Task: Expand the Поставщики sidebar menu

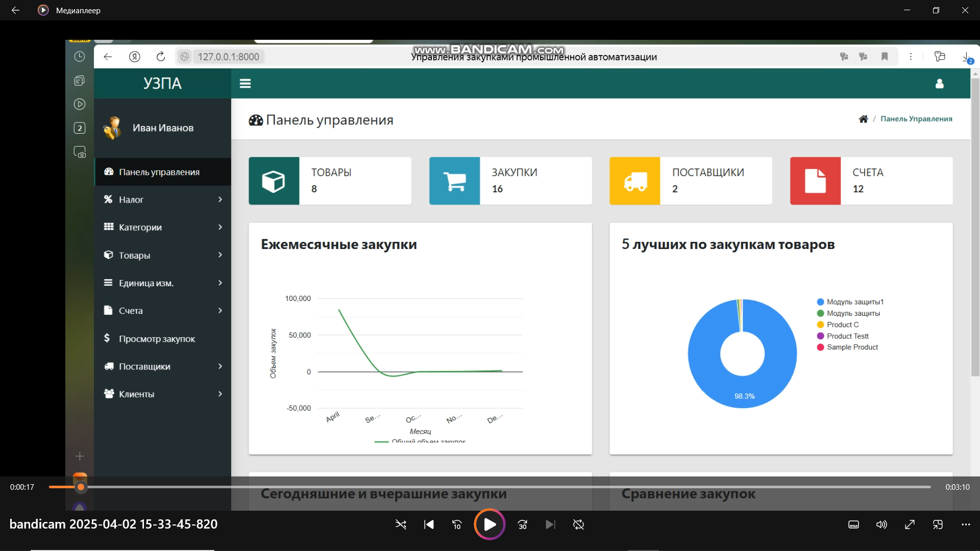Action: pyautogui.click(x=162, y=366)
